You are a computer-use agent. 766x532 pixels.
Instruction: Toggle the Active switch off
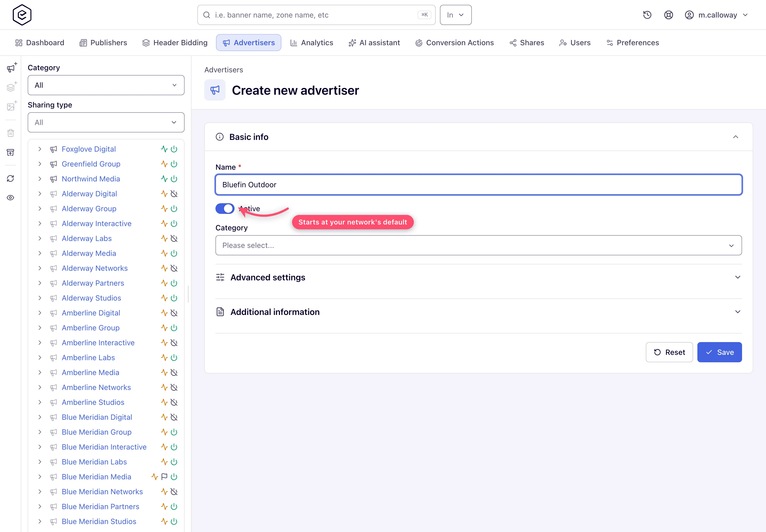click(225, 209)
